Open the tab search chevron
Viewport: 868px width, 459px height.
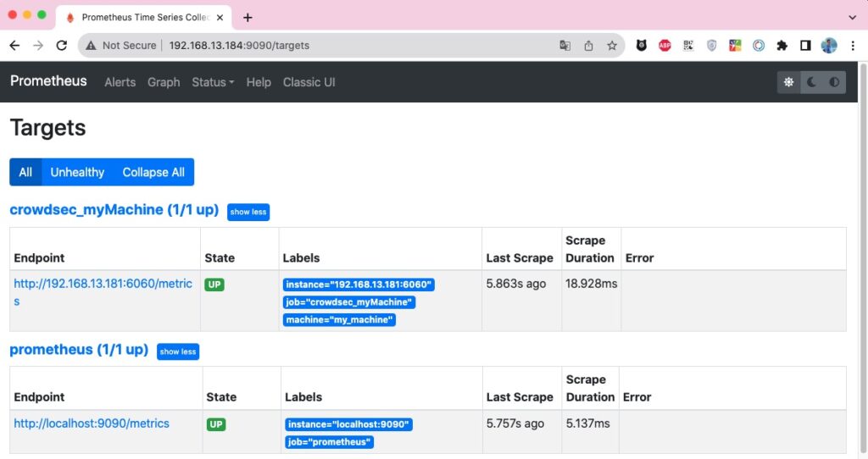click(x=853, y=18)
